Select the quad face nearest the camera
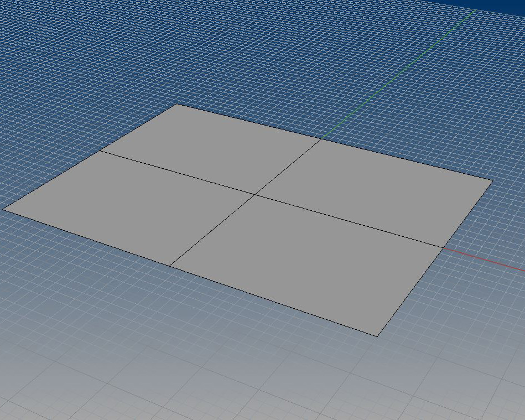525x420 pixels. click(310, 260)
